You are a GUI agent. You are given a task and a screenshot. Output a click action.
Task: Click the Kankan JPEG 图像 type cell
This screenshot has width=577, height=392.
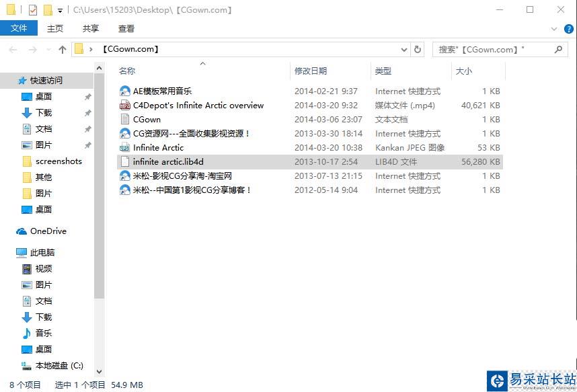(x=410, y=148)
